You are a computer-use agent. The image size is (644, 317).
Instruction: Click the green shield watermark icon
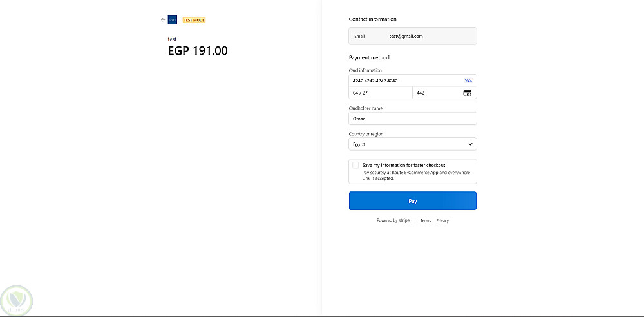click(17, 301)
